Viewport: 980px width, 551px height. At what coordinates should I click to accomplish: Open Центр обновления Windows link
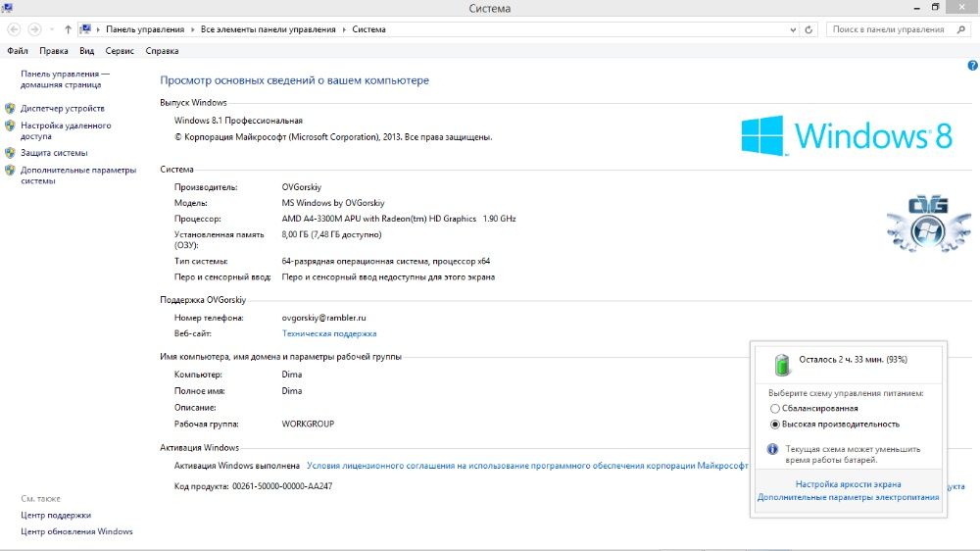(76, 531)
